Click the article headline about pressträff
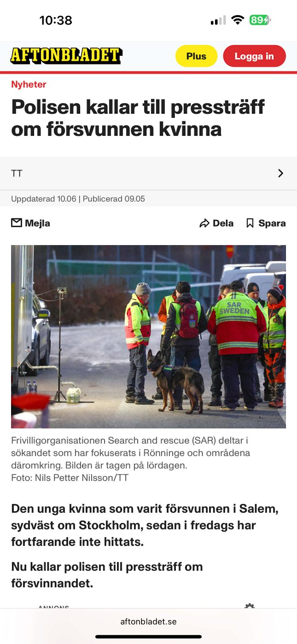 coord(138,118)
